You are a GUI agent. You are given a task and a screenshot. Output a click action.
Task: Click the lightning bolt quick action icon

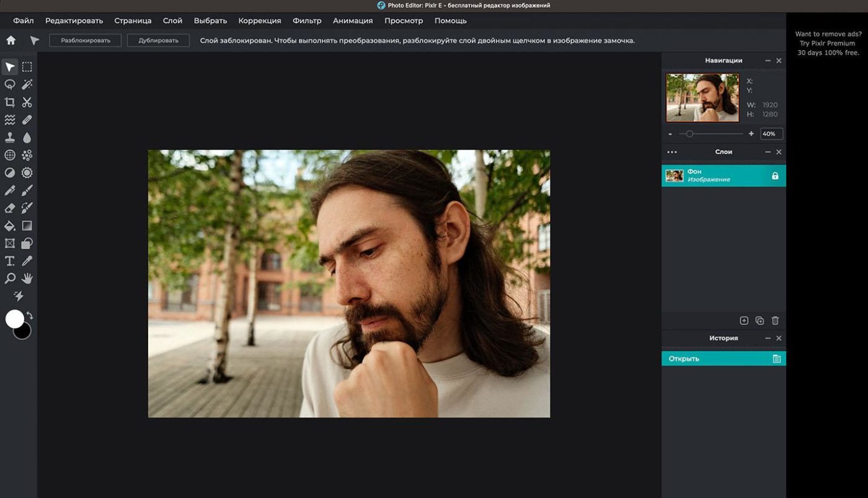tap(19, 296)
